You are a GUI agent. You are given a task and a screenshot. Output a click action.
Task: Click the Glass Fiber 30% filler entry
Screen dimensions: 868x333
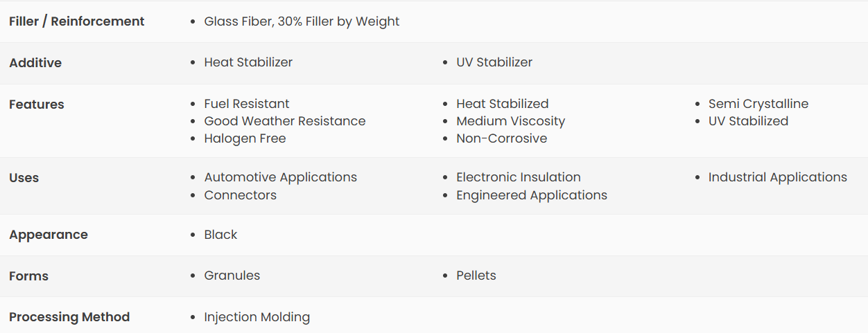[302, 21]
